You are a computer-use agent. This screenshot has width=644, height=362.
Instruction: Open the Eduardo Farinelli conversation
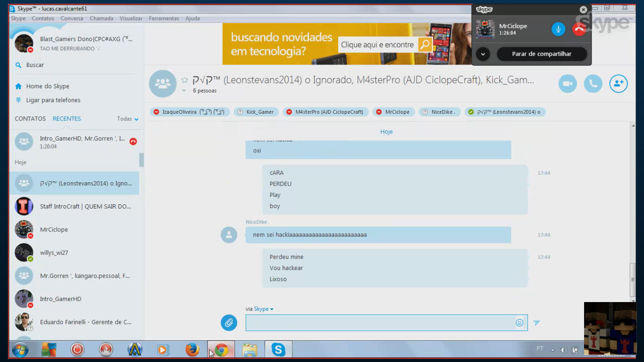75,322
